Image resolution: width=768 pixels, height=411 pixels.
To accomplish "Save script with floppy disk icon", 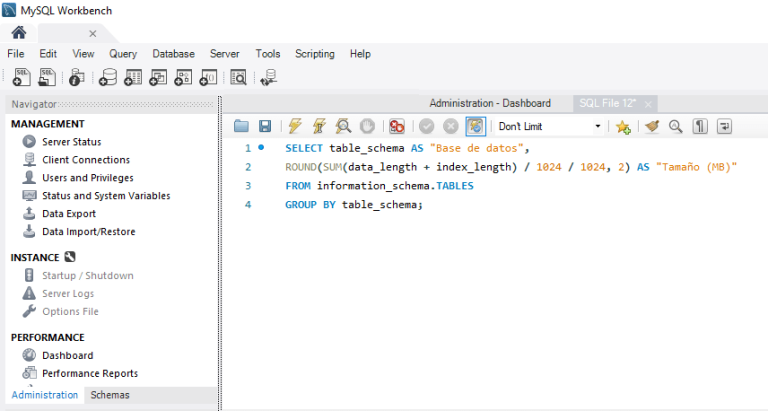I will [x=265, y=126].
